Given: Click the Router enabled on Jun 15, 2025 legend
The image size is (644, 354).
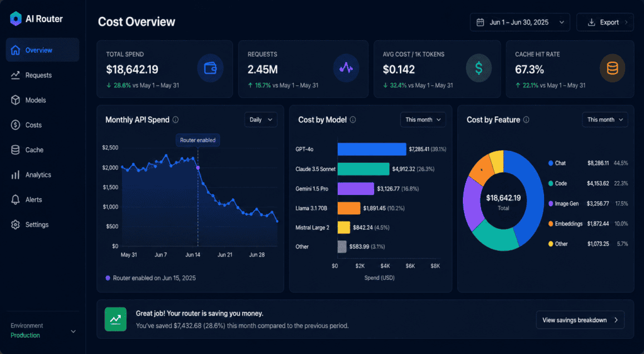Looking at the screenshot, I should [150, 278].
